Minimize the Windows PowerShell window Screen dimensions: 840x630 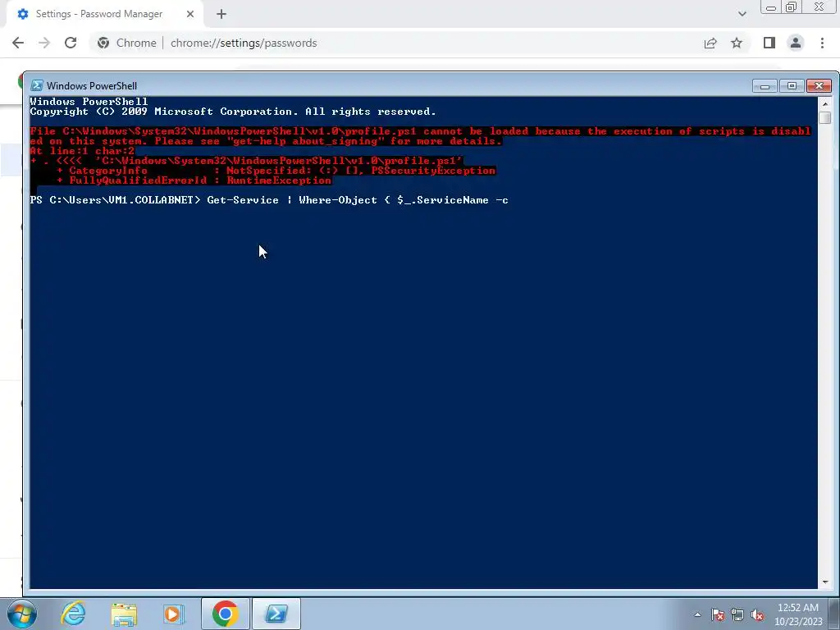coord(765,85)
